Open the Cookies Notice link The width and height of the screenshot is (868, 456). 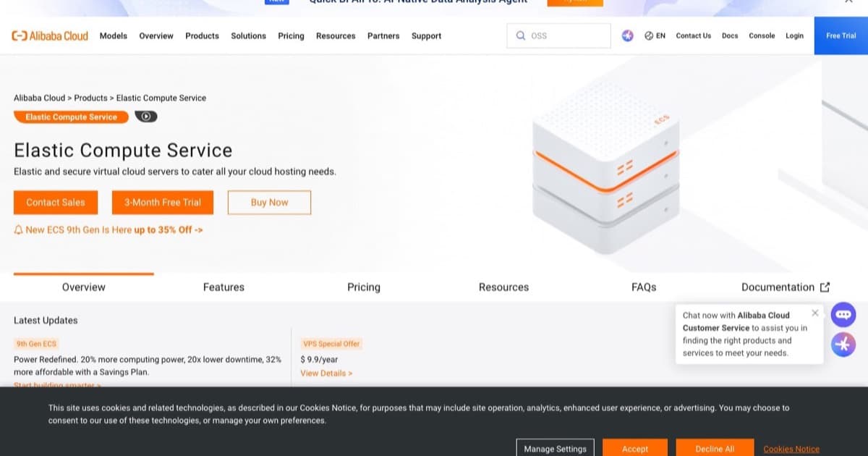click(791, 449)
